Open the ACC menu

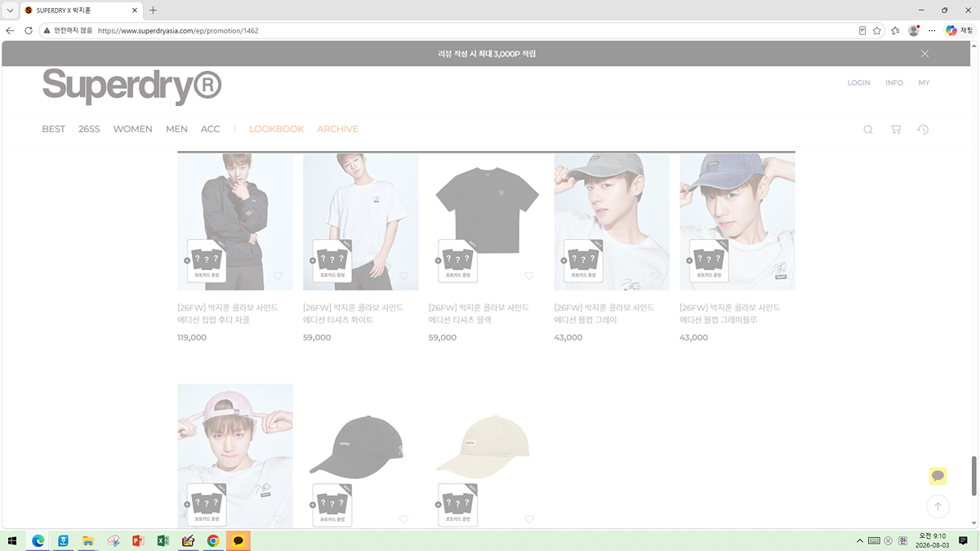210,129
